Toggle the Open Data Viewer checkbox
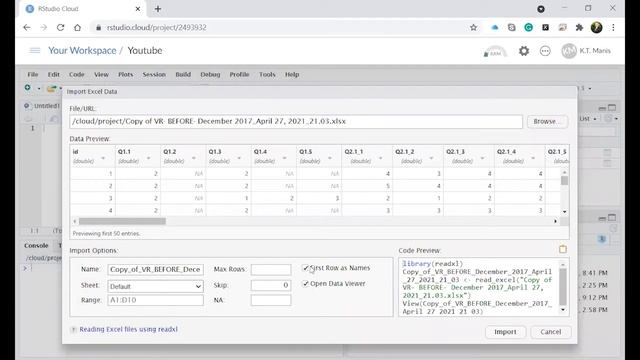Image resolution: width=640 pixels, height=360 pixels. pyautogui.click(x=305, y=284)
